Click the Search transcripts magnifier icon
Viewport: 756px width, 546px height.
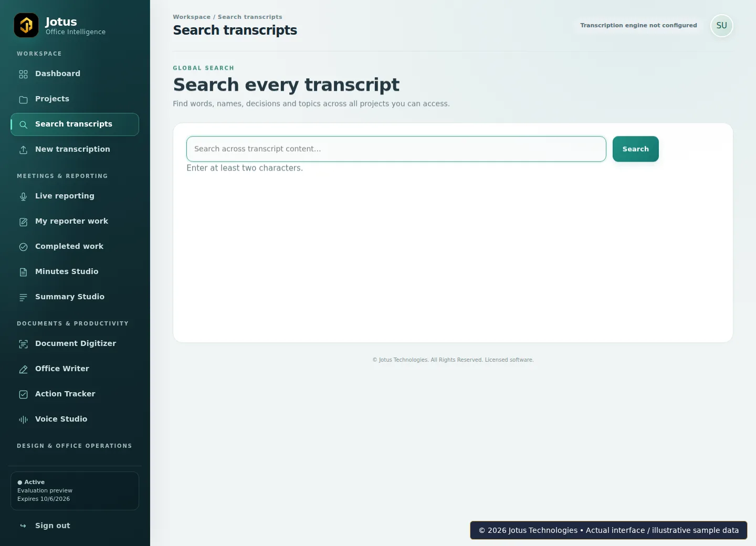(23, 124)
